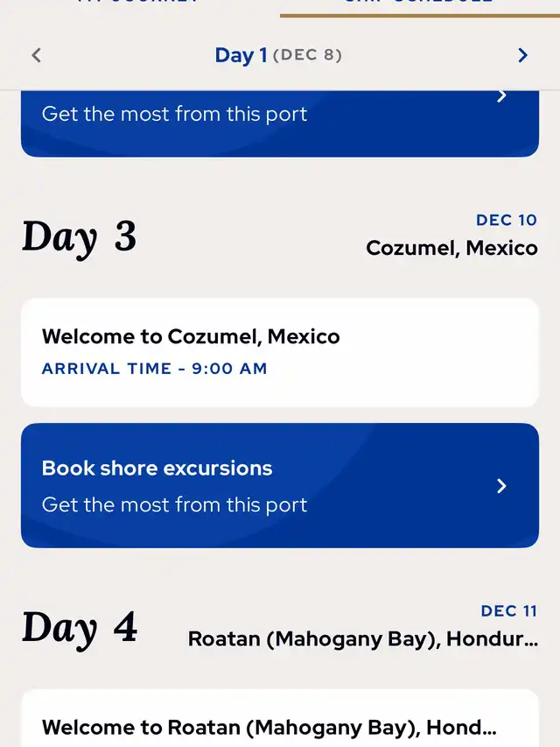
Task: Tap Get the most from this port under Cozumel
Action: click(x=174, y=505)
